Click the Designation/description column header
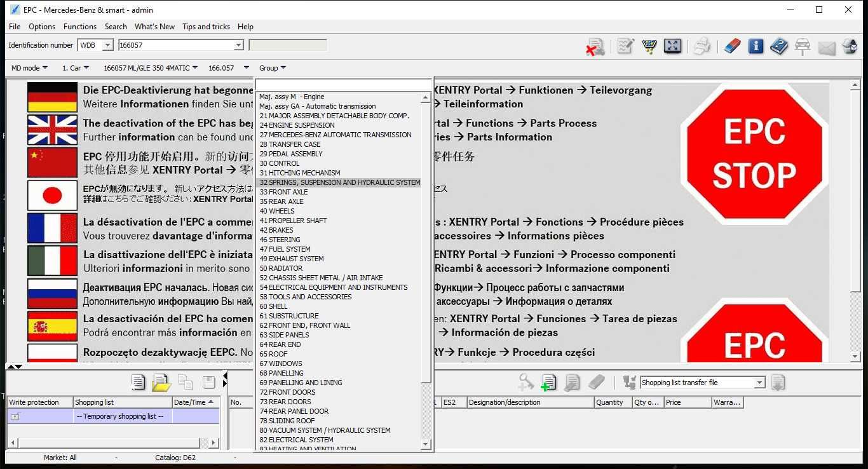The height and width of the screenshot is (469, 868). (531, 402)
